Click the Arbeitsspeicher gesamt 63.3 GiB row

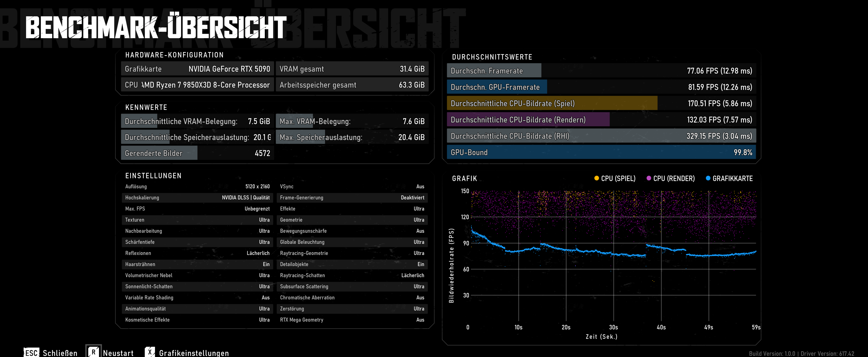[x=352, y=85]
